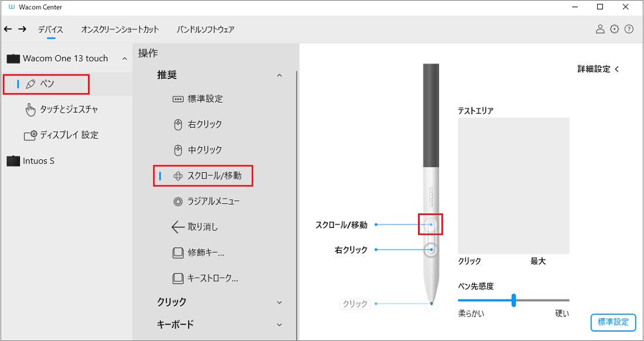
Task: Adjust the ペン先感度 slider handle
Action: tap(513, 300)
